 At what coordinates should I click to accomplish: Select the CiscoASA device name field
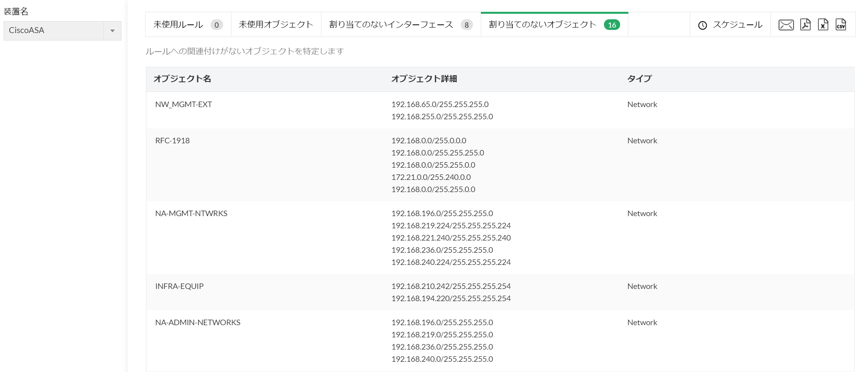pyautogui.click(x=54, y=31)
